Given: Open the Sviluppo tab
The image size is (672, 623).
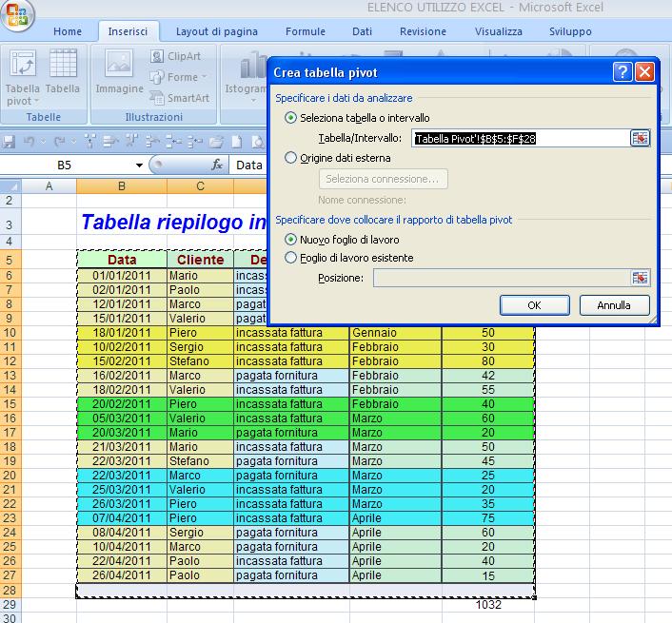Looking at the screenshot, I should point(570,31).
